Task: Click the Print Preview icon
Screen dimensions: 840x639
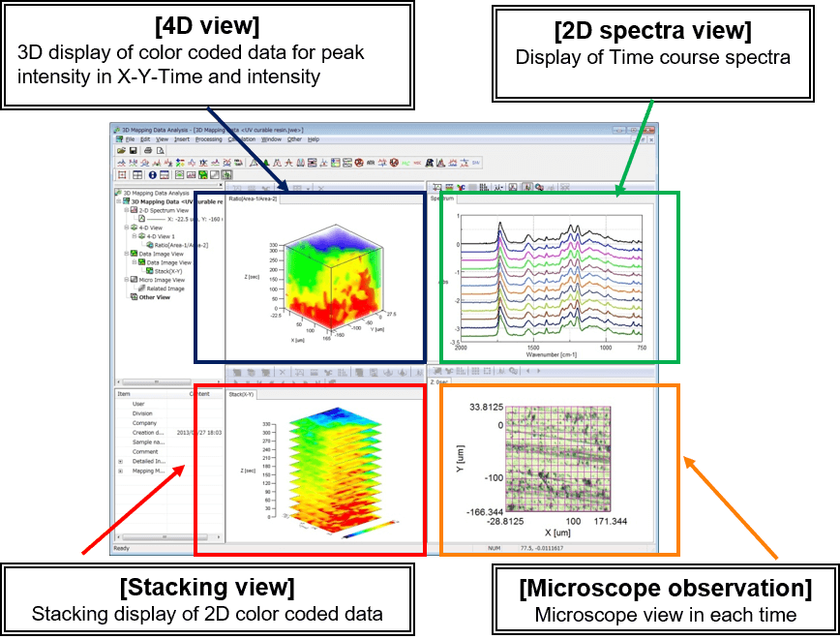Action: coord(161,151)
